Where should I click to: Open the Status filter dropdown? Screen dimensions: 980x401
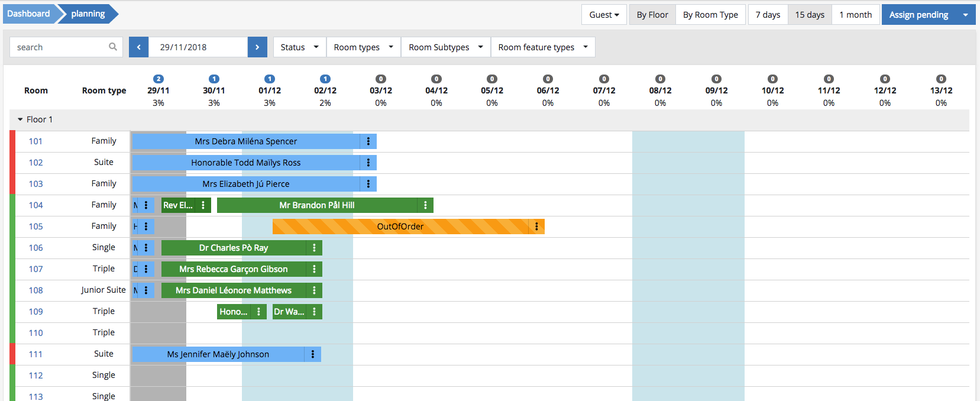pyautogui.click(x=299, y=47)
